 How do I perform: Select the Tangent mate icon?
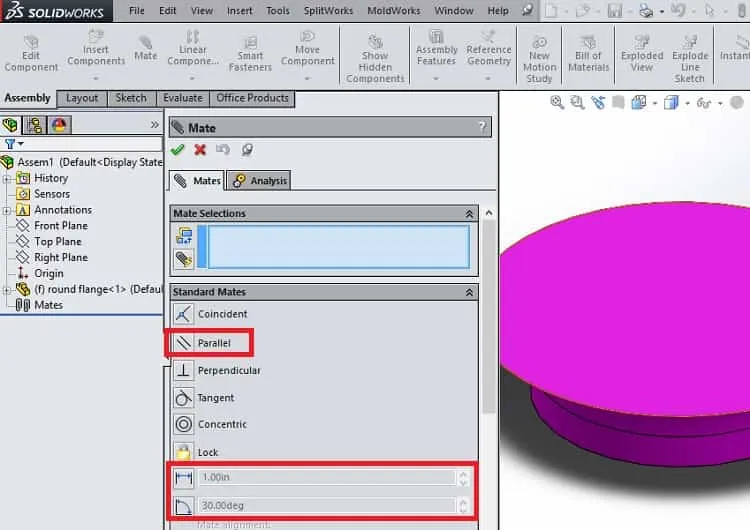184,398
